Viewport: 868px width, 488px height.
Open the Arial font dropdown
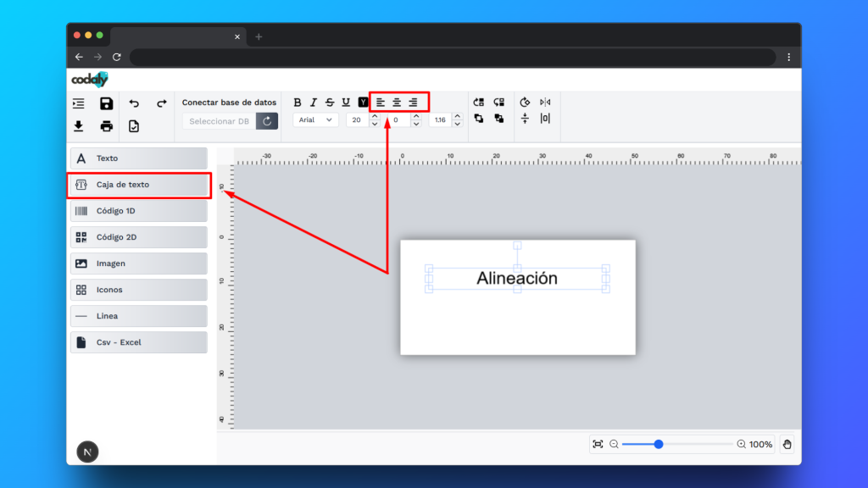click(315, 119)
